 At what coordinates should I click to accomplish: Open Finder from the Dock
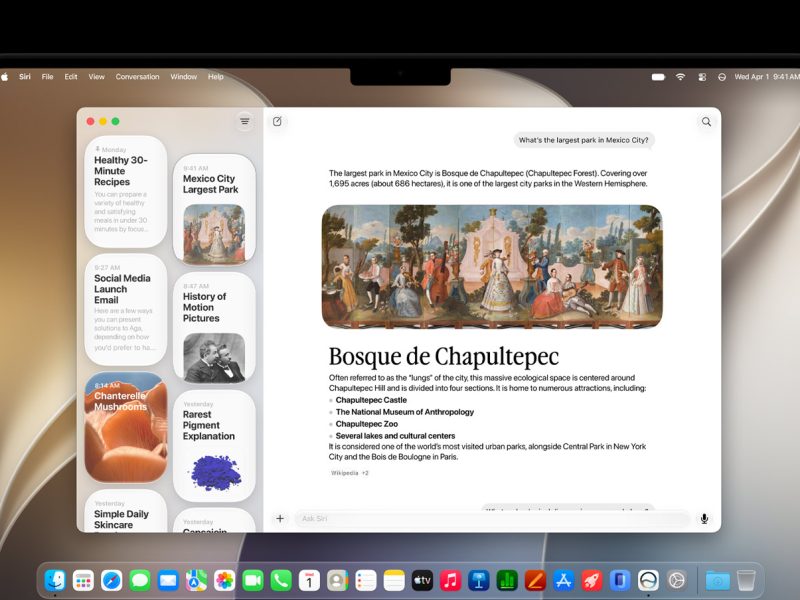(55, 580)
